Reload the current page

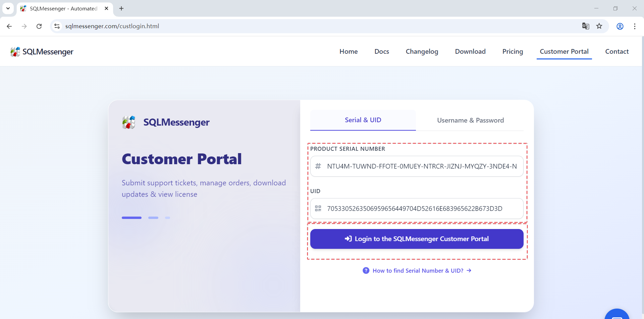click(39, 26)
